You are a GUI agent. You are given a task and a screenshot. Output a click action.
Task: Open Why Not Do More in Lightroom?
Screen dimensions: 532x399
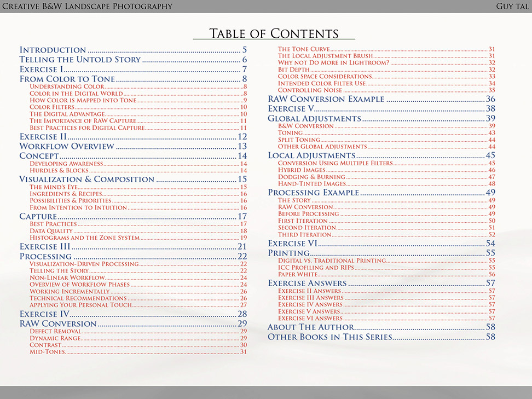(x=386, y=62)
